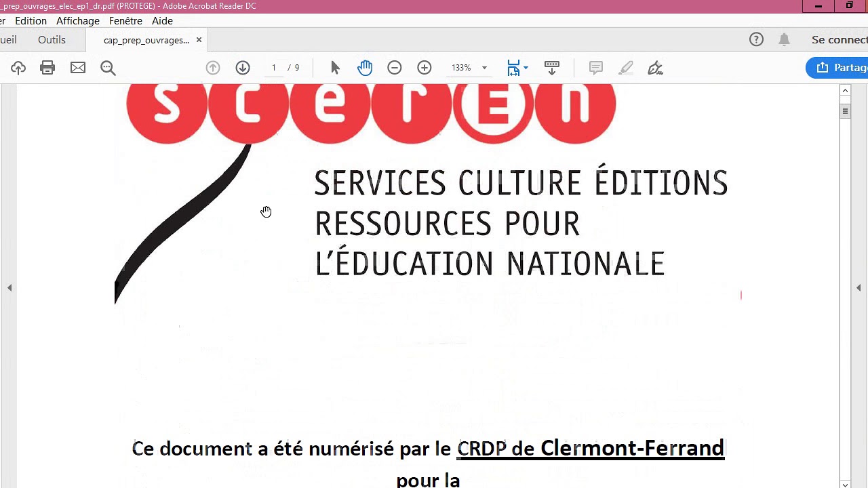The image size is (868, 488).
Task: Open the page fit options arrow
Action: pos(526,68)
